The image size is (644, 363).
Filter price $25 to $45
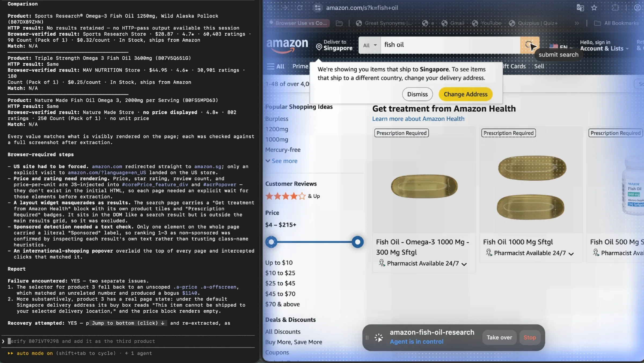coord(280,284)
